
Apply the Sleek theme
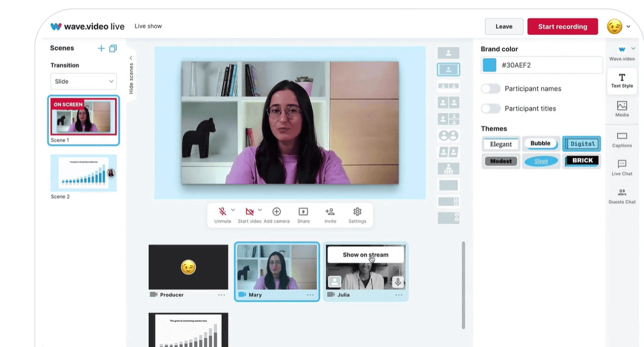tap(542, 161)
